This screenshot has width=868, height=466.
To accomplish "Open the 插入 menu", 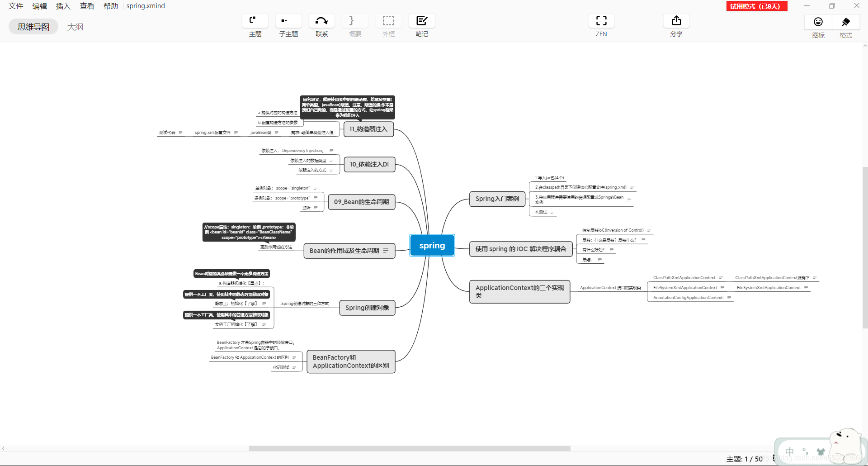I will (63, 6).
